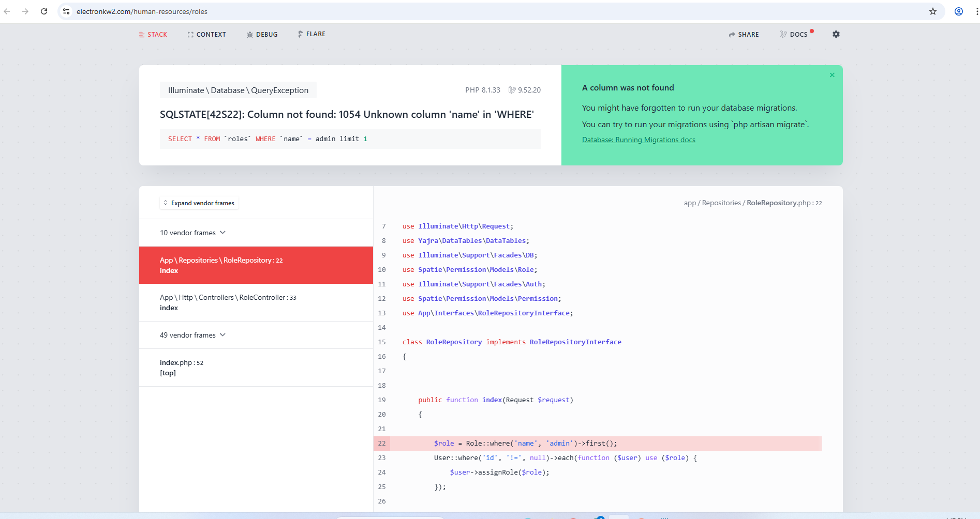Click the Laravel version 9.52.20 badge
980x519 pixels.
coord(525,90)
